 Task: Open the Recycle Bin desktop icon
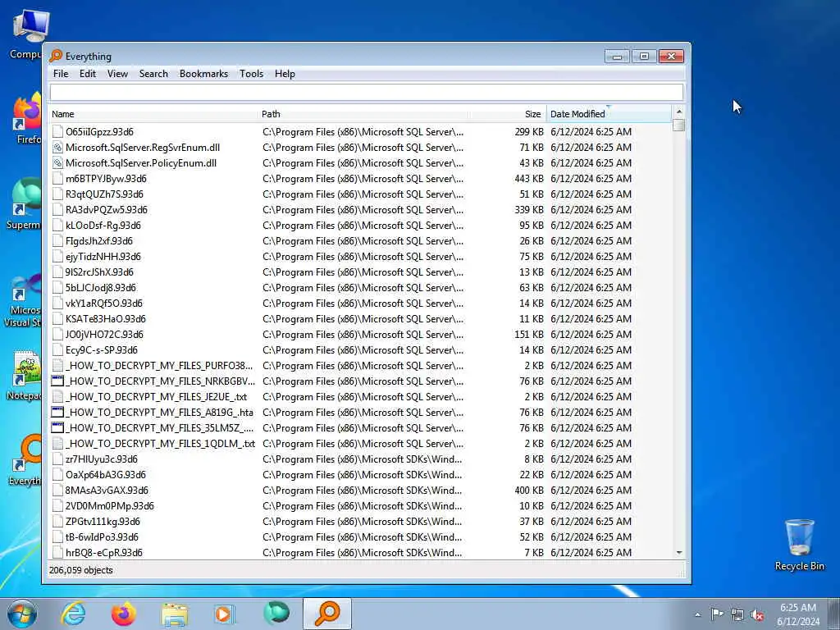[x=799, y=545]
